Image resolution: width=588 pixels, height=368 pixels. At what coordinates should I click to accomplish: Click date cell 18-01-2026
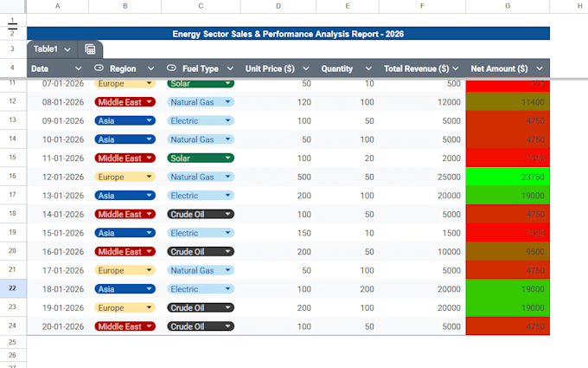(x=57, y=289)
